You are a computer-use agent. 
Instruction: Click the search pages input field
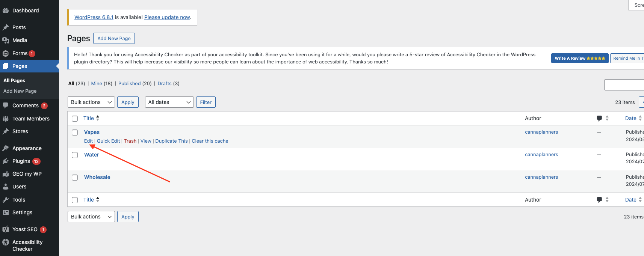click(x=624, y=85)
